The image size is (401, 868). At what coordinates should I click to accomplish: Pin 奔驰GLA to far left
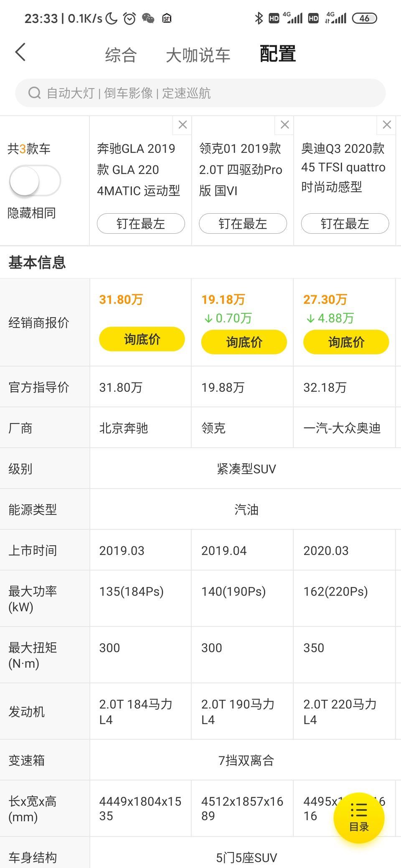tap(141, 224)
